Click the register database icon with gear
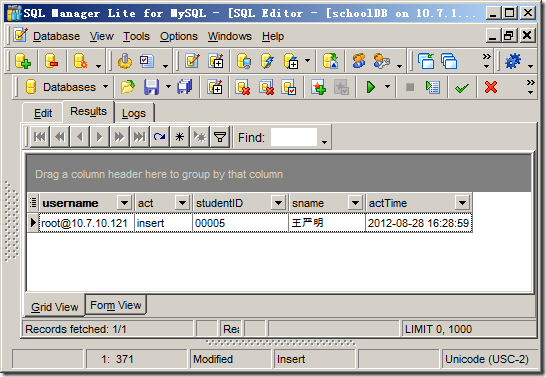The image size is (546, 377). point(80,61)
